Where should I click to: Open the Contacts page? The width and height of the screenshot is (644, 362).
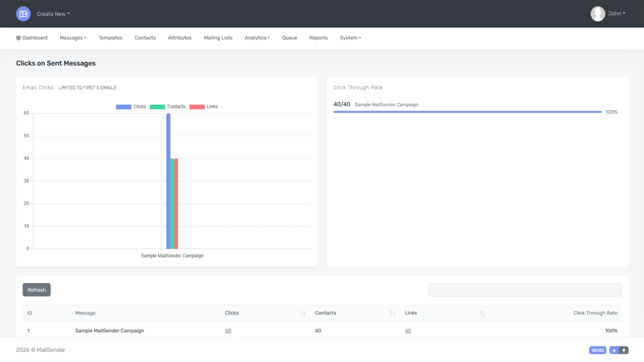click(x=145, y=38)
